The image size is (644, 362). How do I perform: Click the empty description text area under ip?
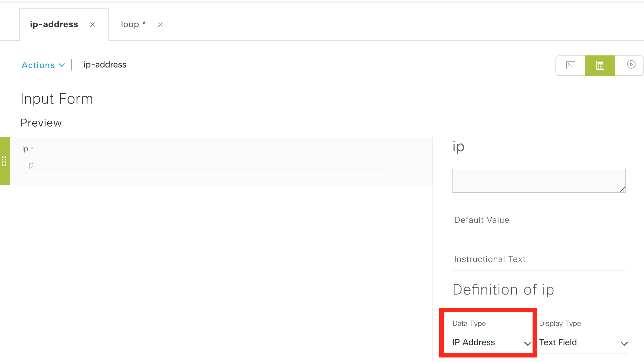tap(539, 180)
